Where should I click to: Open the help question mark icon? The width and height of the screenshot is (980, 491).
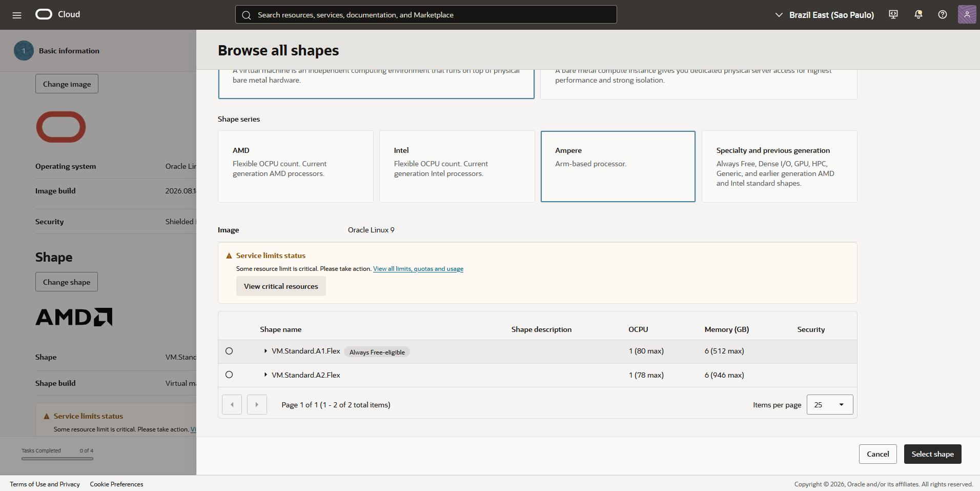pyautogui.click(x=943, y=14)
